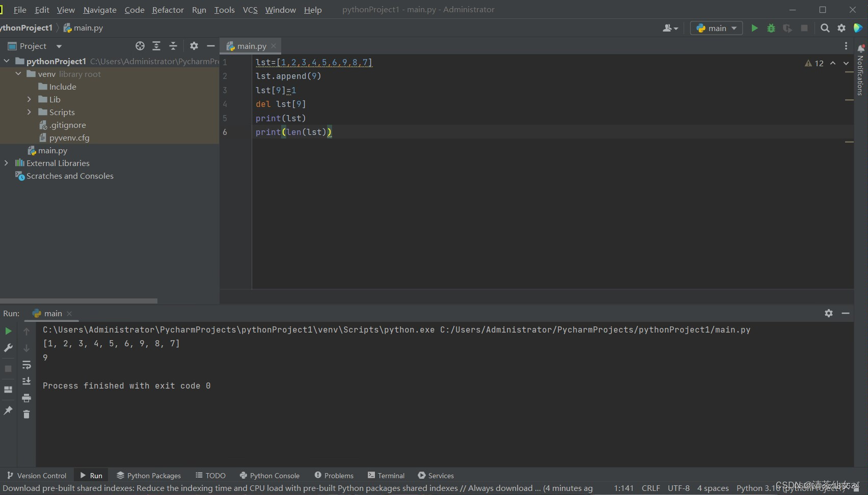Open the Tools menu
The width and height of the screenshot is (868, 495).
pyautogui.click(x=224, y=10)
